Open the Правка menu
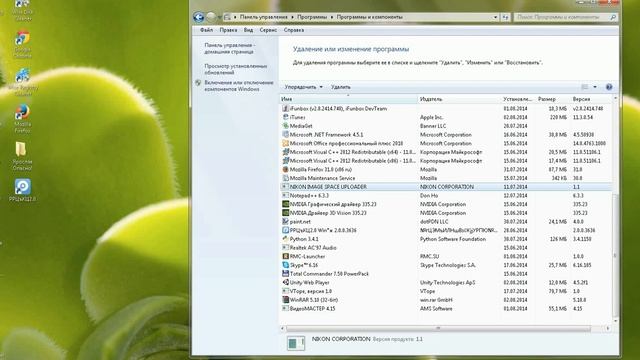Screen dimensions: 640x360 [228, 30]
